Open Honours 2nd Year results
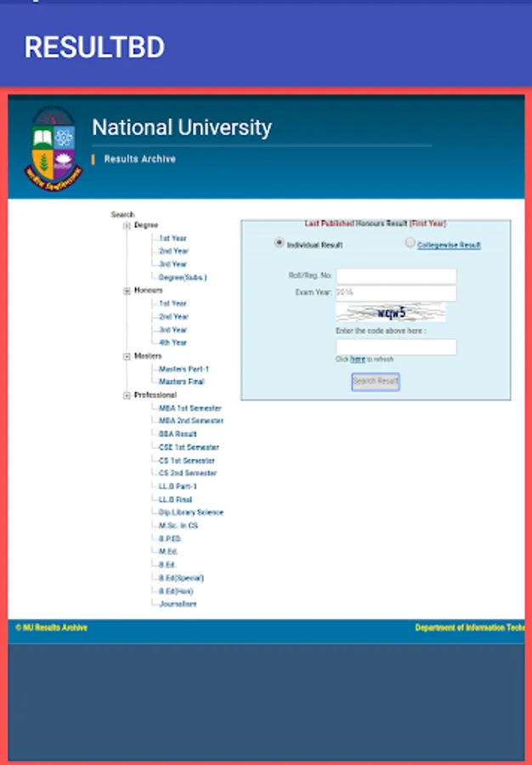 coord(173,317)
